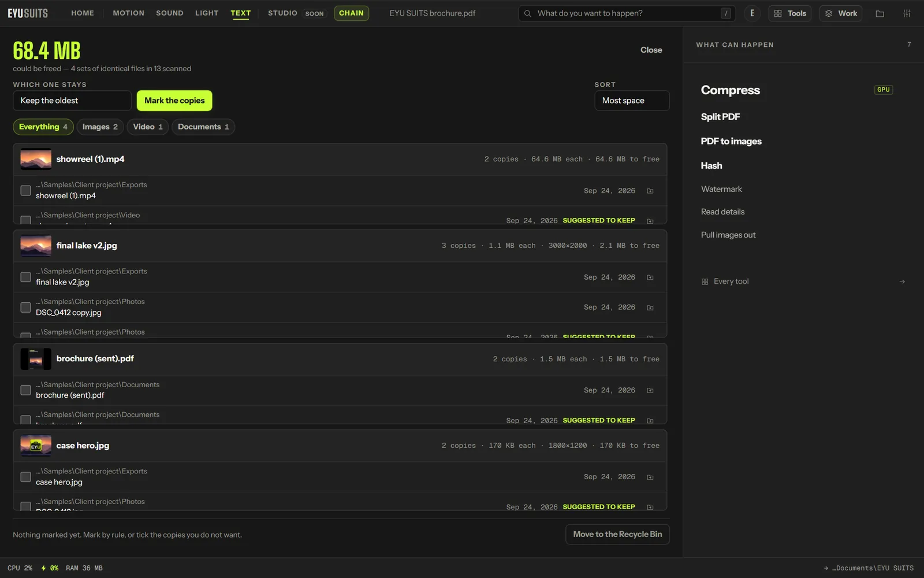Choose PDF to images action
This screenshot has width=924, height=578.
[x=731, y=141]
